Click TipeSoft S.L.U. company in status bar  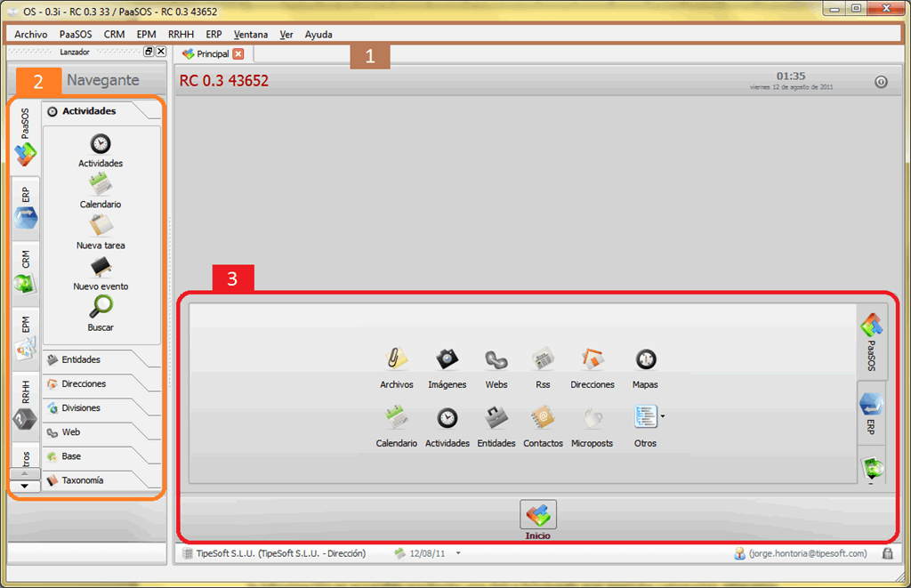(274, 553)
